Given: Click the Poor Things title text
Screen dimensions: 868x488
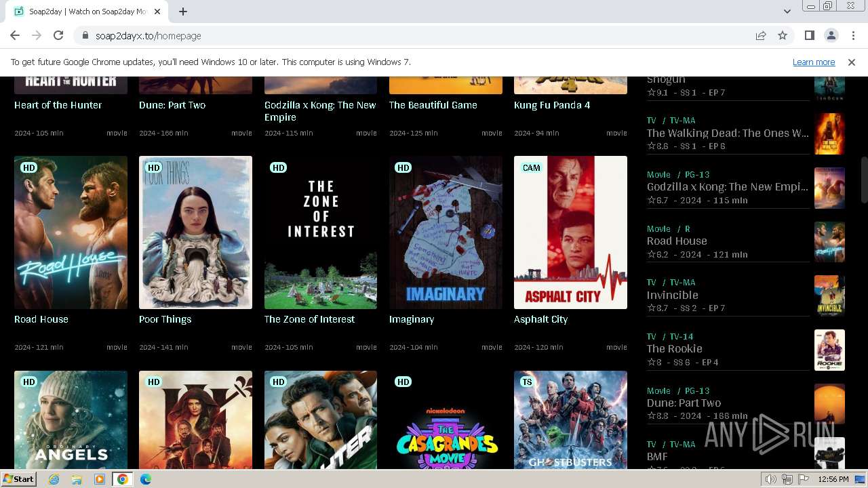Looking at the screenshot, I should pos(165,319).
